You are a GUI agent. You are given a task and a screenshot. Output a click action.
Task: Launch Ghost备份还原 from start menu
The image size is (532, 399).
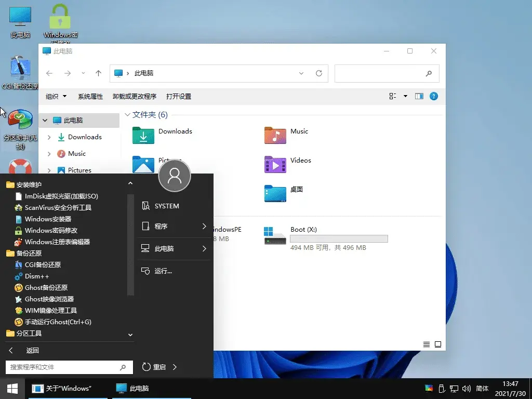pos(42,288)
